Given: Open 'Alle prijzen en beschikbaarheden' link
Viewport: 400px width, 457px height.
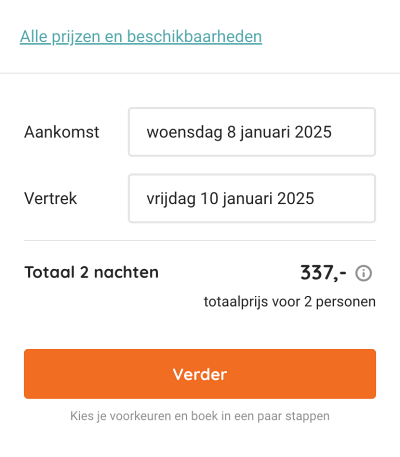Looking at the screenshot, I should point(141,37).
